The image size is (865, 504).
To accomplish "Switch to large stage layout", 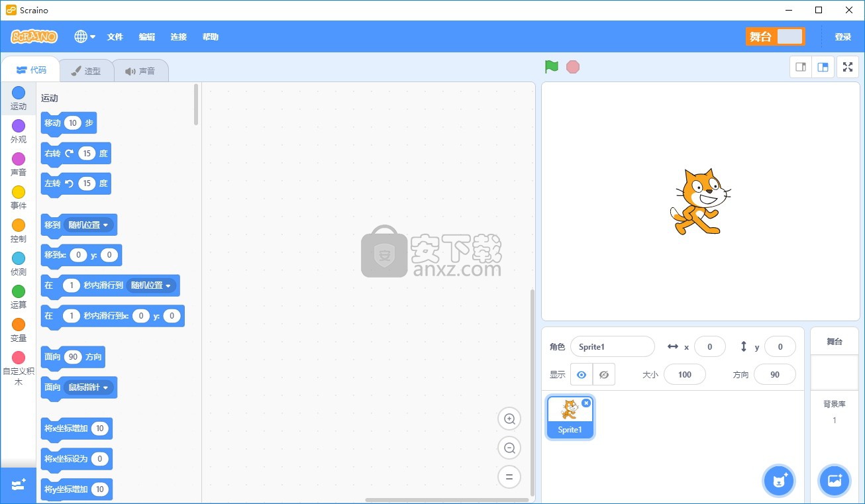I will point(823,67).
